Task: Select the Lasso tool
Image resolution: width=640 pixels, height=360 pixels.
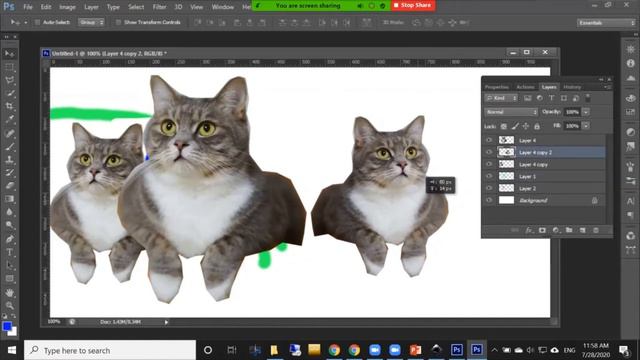Action: pos(9,80)
